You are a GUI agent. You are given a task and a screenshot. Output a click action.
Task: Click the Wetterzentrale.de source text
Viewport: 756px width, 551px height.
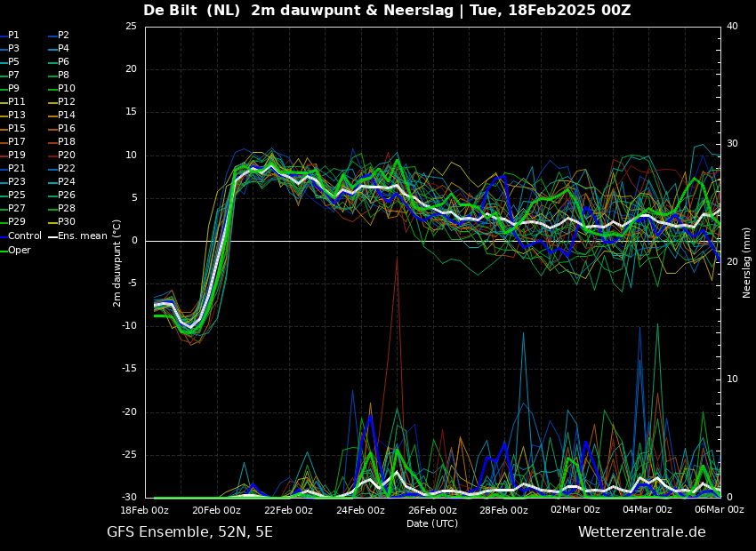(x=642, y=532)
